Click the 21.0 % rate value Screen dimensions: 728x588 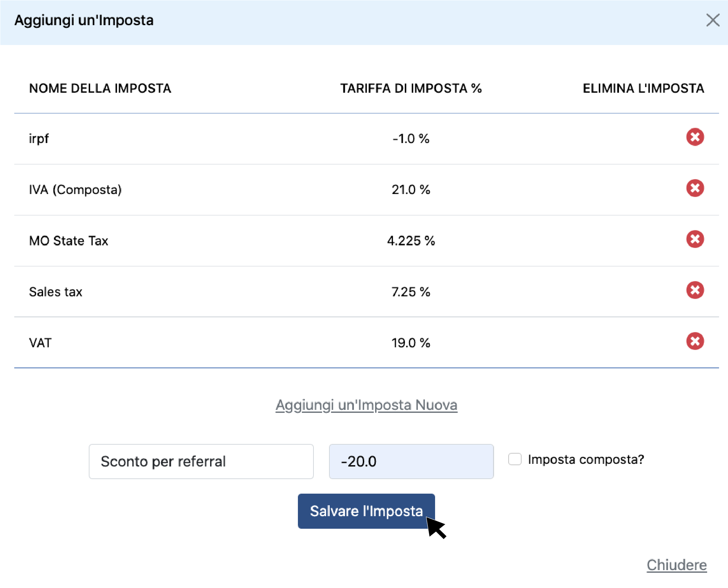click(x=411, y=190)
